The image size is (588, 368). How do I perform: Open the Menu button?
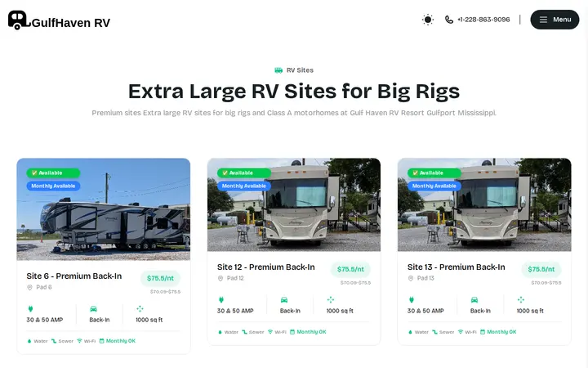coord(555,20)
